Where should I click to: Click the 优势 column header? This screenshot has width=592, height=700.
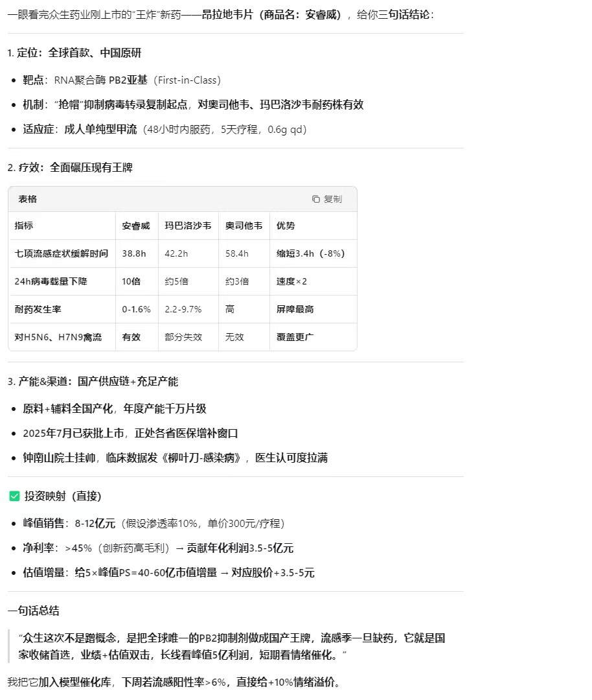tap(286, 226)
